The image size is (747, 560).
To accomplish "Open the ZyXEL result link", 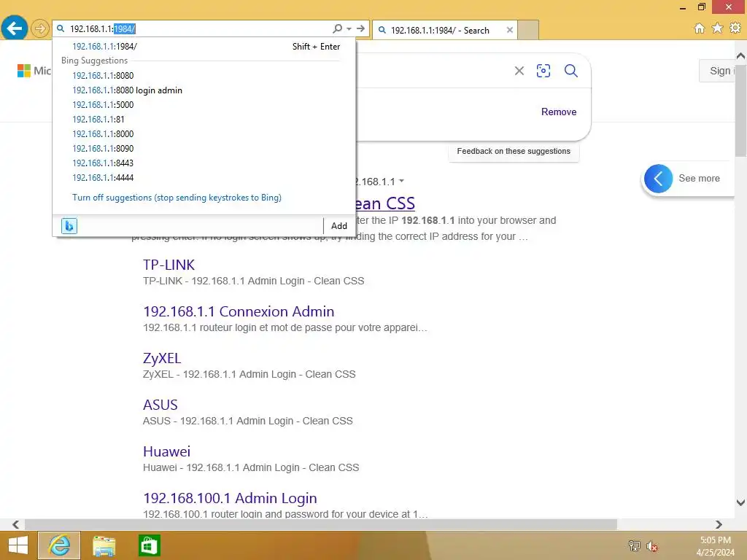I will coord(162,357).
